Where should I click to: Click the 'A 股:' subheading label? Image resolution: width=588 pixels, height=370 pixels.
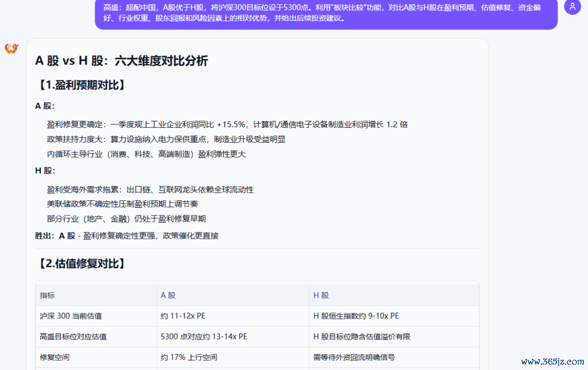click(45, 106)
